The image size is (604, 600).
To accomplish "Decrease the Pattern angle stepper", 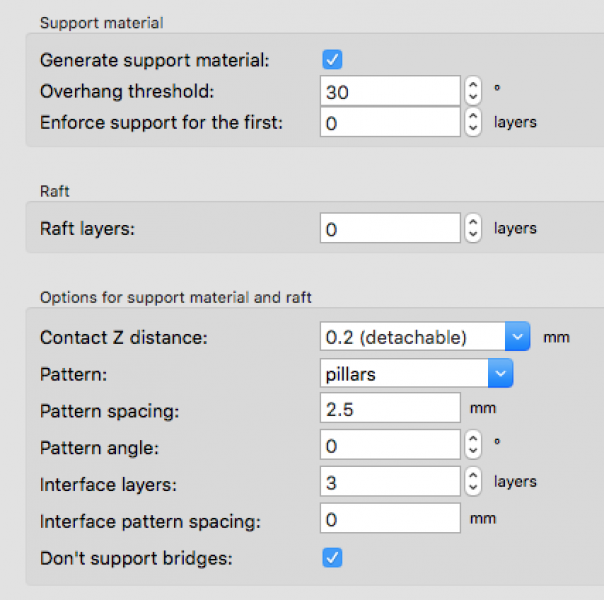I will pyautogui.click(x=473, y=451).
